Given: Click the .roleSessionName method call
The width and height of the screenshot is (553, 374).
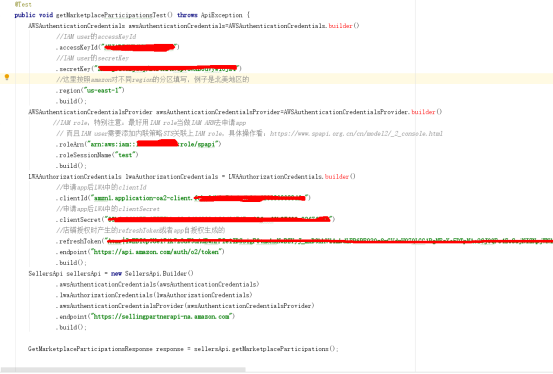Looking at the screenshot, I should point(84,155).
